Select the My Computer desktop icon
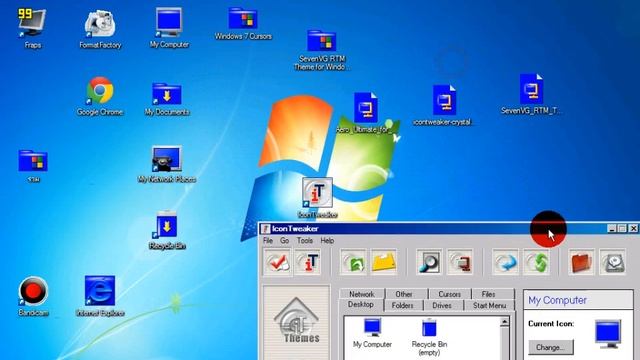This screenshot has width=640, height=360. tap(169, 28)
